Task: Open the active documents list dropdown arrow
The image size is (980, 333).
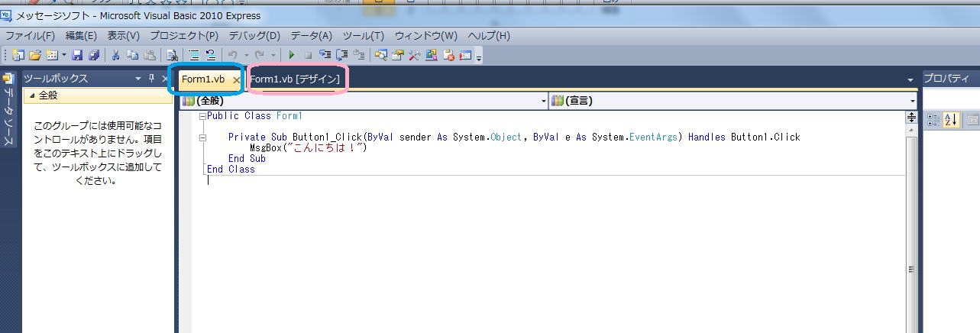Action: (x=910, y=80)
